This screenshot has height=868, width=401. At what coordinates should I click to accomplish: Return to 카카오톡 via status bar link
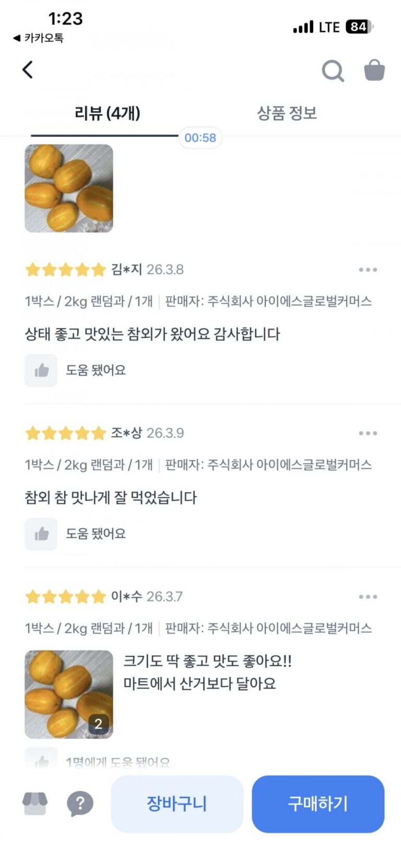39,38
